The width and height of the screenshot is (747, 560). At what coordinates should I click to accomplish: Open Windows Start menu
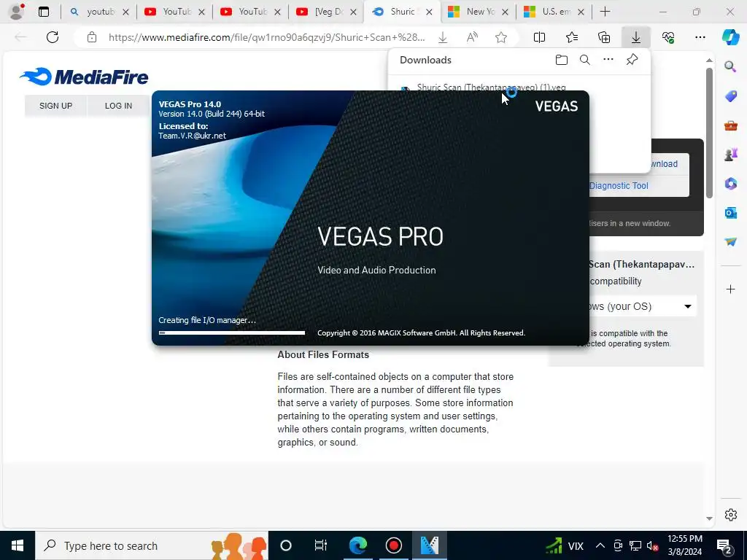(18, 545)
